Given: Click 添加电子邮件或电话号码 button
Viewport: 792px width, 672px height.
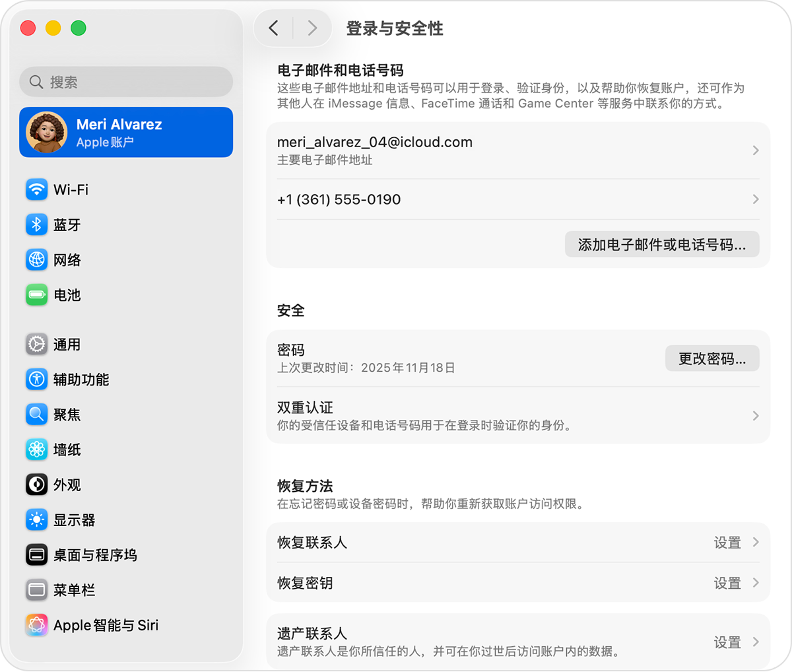Looking at the screenshot, I should 662,244.
